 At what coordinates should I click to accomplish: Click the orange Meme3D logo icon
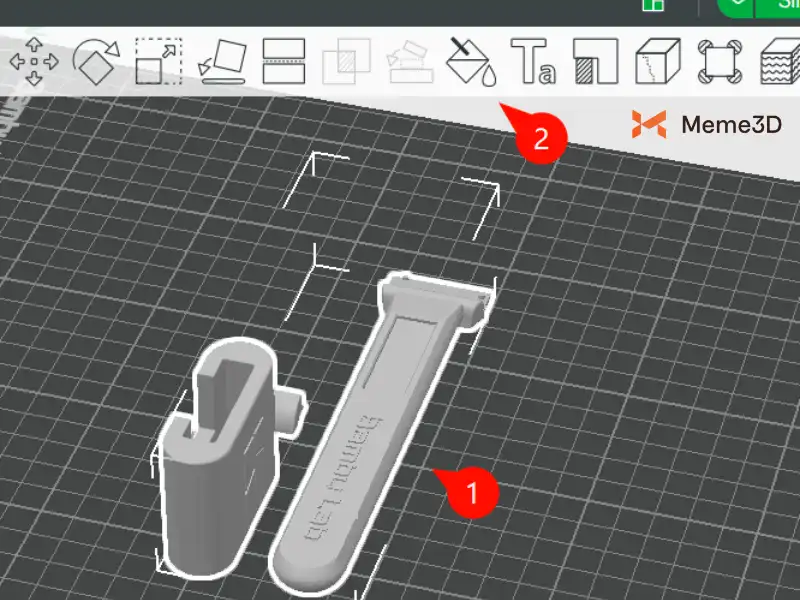tap(649, 124)
